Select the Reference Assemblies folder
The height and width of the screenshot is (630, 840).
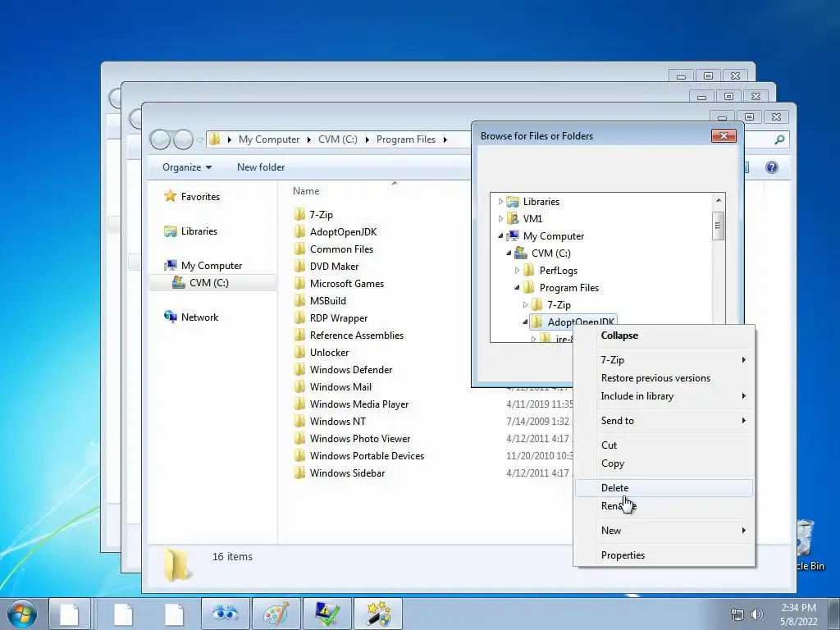pos(349,335)
